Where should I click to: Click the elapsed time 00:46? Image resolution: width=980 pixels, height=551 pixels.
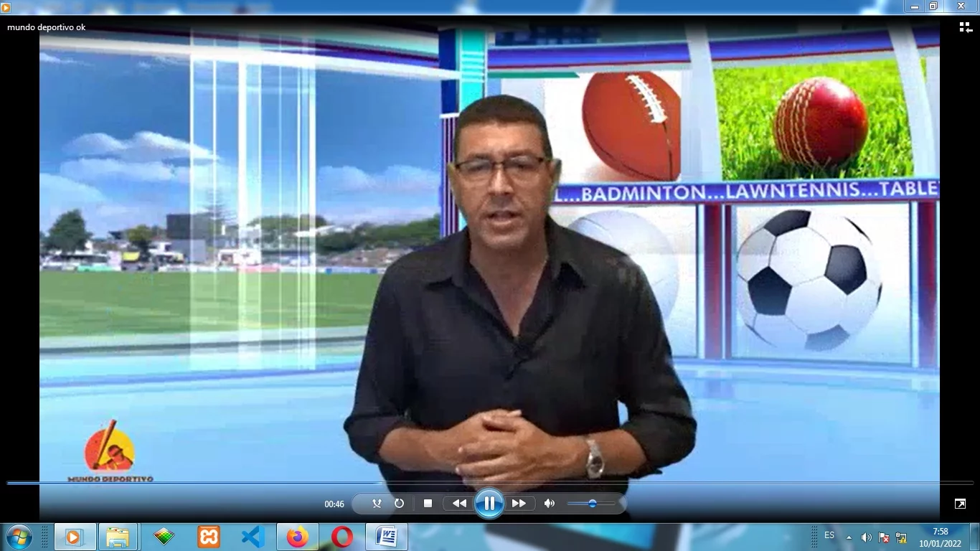click(x=334, y=504)
